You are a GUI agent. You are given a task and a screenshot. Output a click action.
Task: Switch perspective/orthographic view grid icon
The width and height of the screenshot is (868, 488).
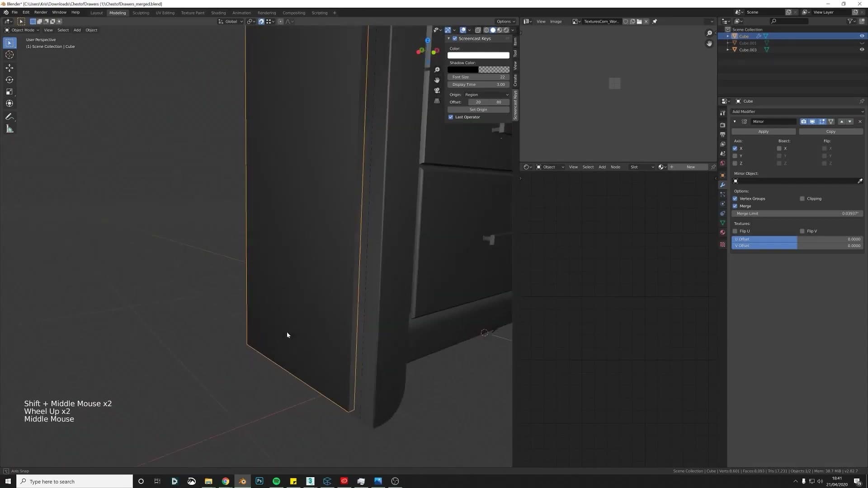point(437,101)
